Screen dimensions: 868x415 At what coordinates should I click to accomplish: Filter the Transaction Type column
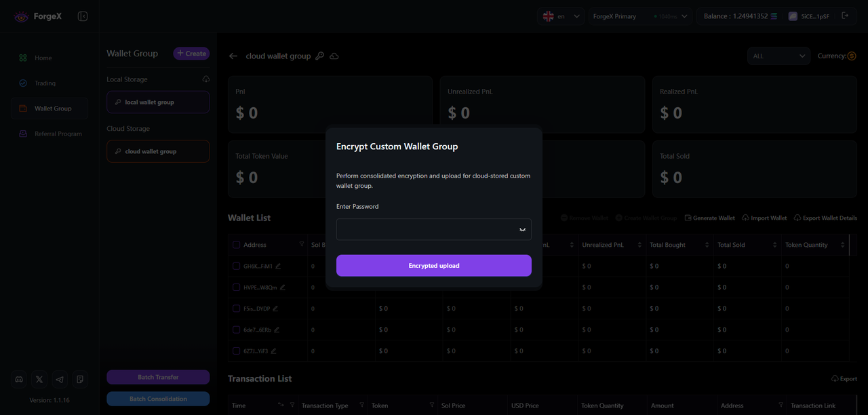pyautogui.click(x=362, y=406)
